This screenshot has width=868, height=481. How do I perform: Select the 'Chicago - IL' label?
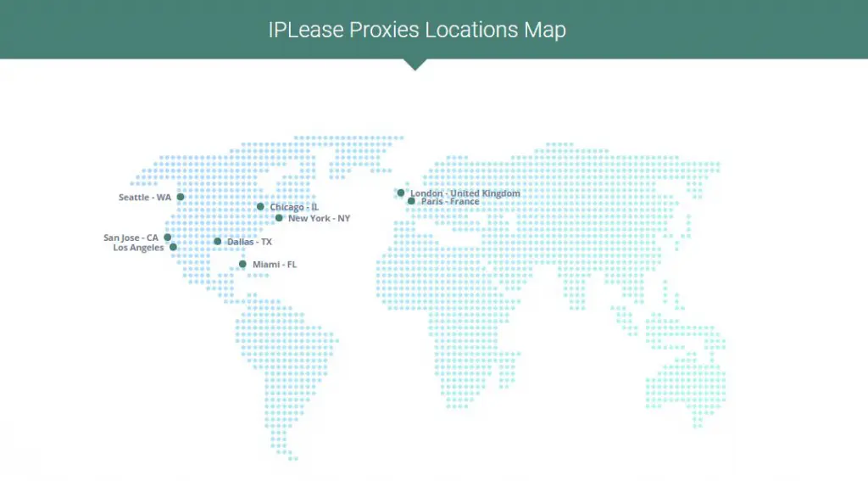point(294,207)
